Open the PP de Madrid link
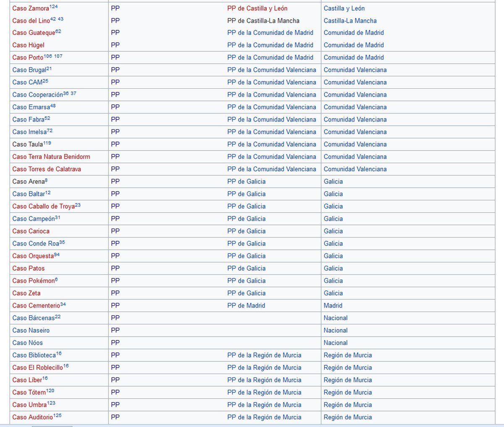 point(246,306)
